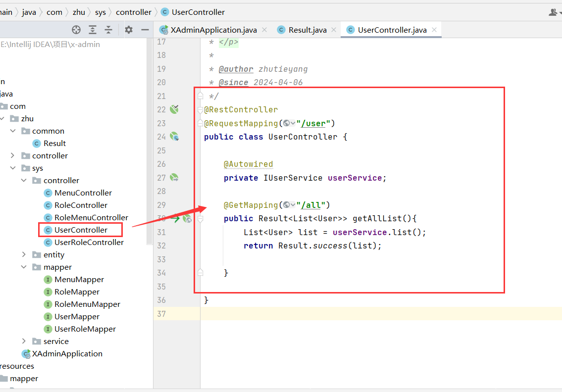Click the expand all icon in project toolbar
The width and height of the screenshot is (562, 392).
[x=93, y=30]
